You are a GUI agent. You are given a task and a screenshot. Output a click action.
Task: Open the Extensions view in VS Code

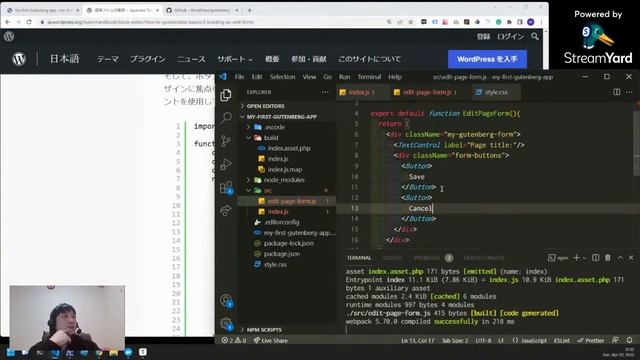[x=226, y=187]
